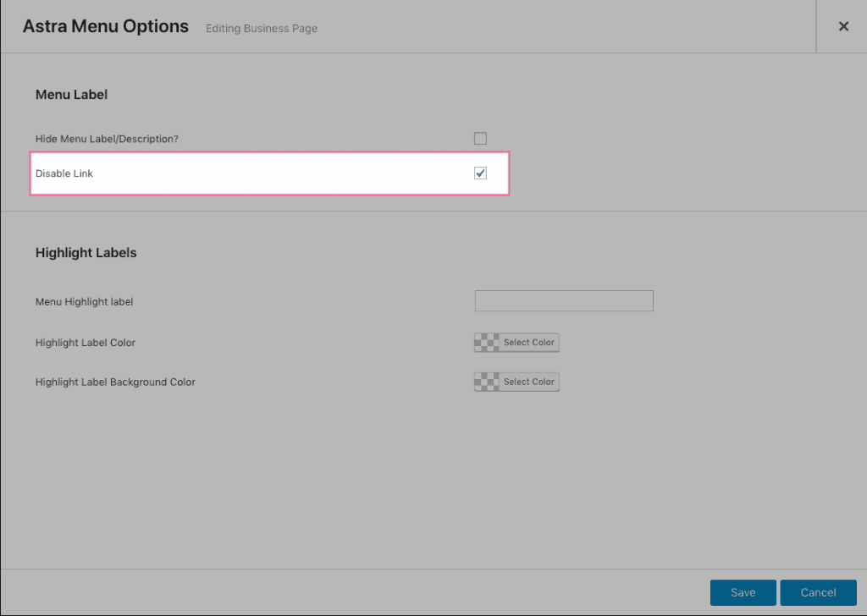Viewport: 867px width, 616px height.
Task: Focus the Menu Highlight label text field
Action: (x=563, y=300)
